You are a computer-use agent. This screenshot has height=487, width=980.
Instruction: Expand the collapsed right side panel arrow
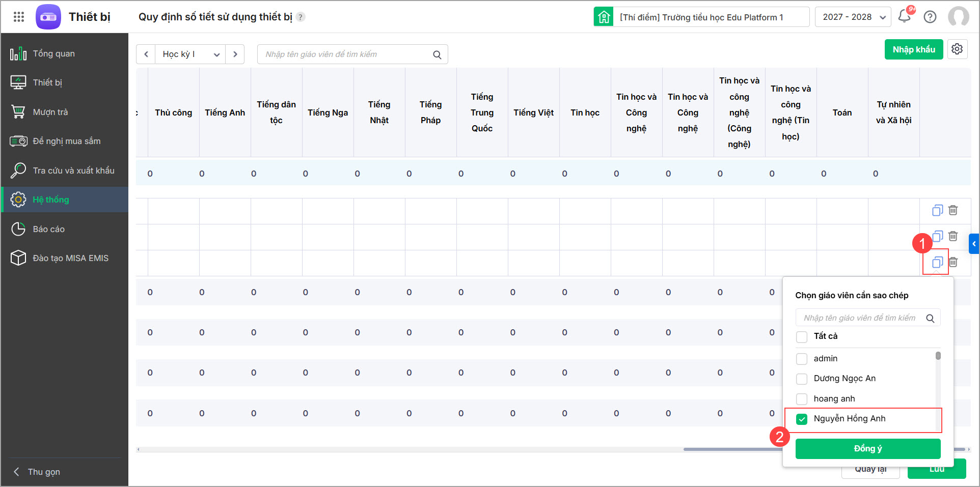point(974,244)
